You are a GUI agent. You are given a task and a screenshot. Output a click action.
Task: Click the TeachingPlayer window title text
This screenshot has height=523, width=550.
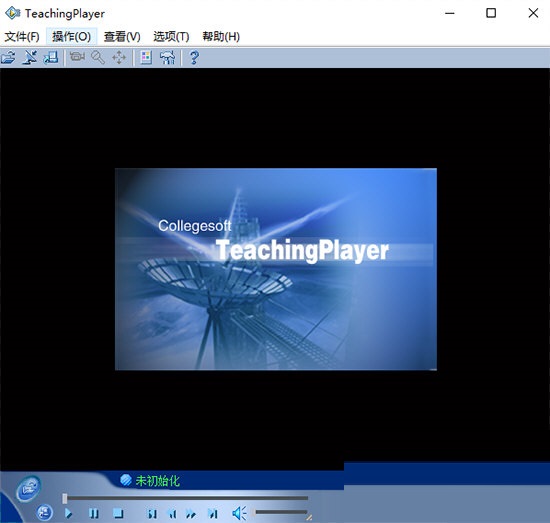[x=65, y=14]
